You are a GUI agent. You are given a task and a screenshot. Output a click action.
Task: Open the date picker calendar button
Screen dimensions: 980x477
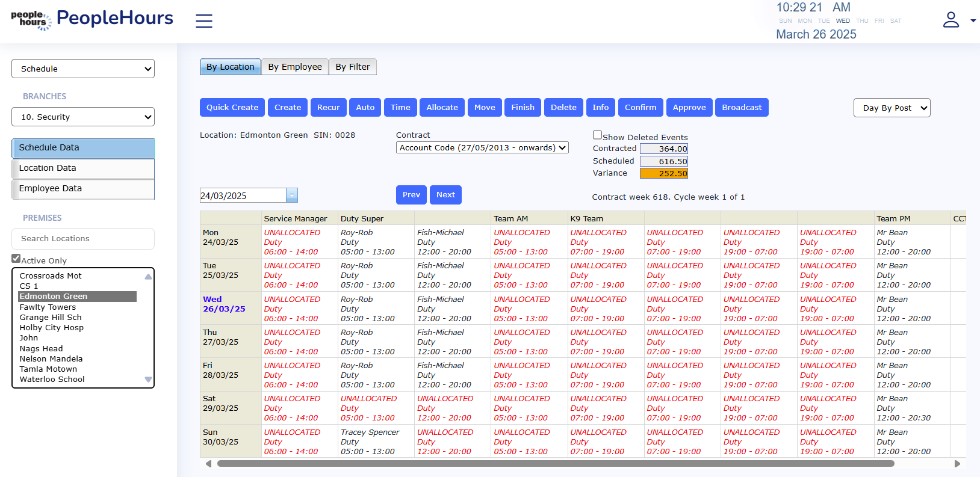tap(292, 195)
